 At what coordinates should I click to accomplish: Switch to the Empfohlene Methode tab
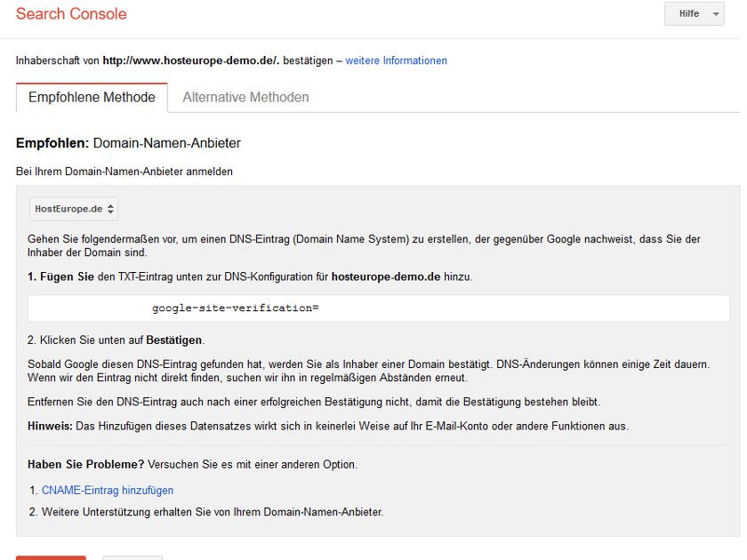coord(92,98)
